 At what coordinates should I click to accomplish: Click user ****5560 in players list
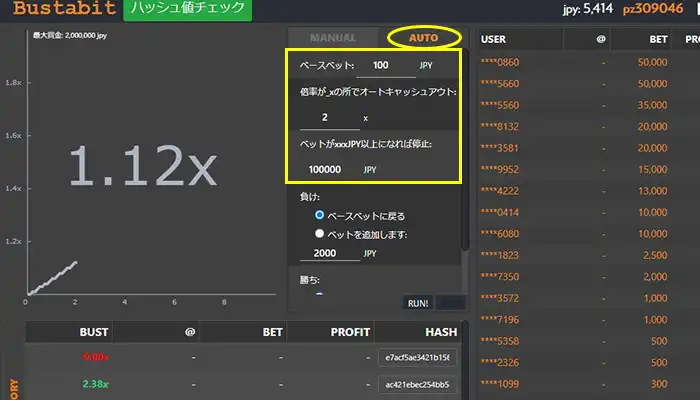click(x=500, y=105)
